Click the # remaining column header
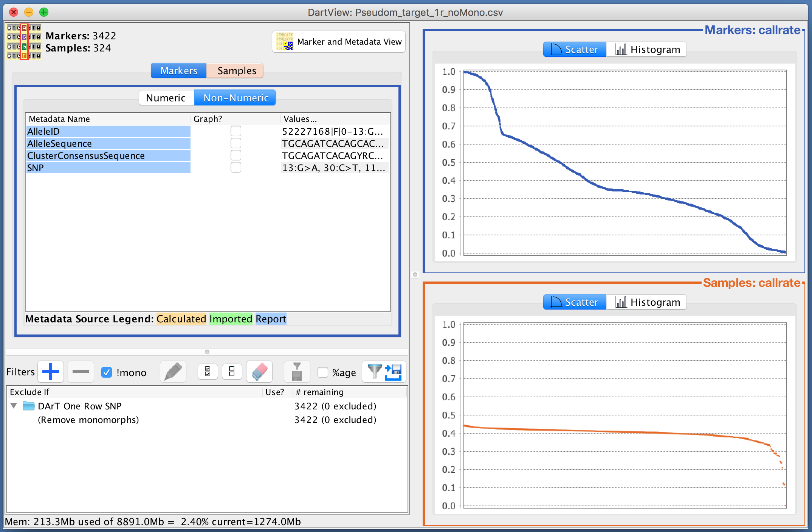Viewport: 812px width, 532px height. point(350,392)
